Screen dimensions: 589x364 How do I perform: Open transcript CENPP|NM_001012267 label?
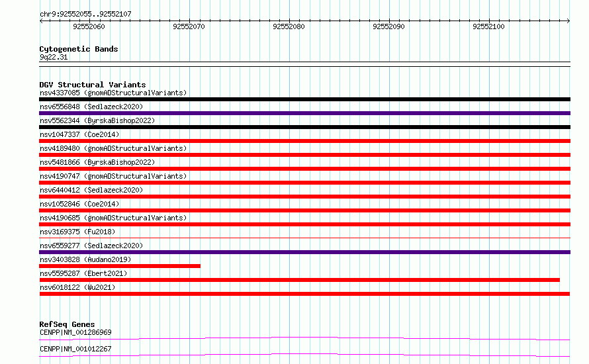75,349
